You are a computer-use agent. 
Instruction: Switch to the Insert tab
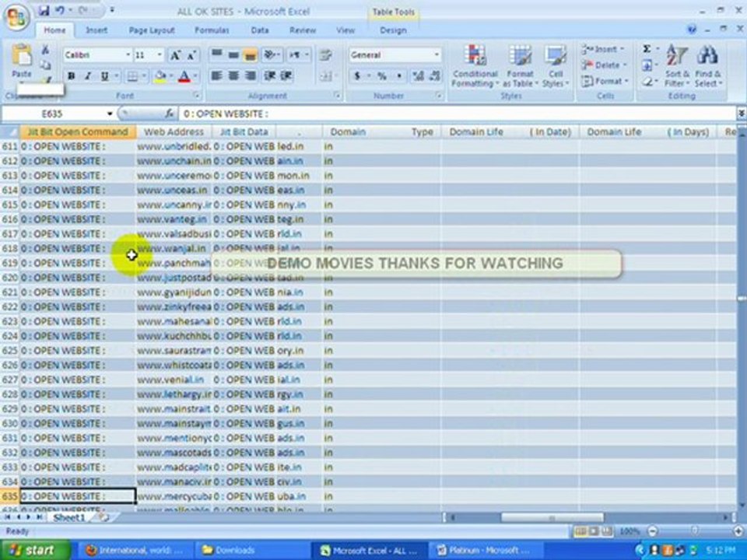tap(96, 30)
